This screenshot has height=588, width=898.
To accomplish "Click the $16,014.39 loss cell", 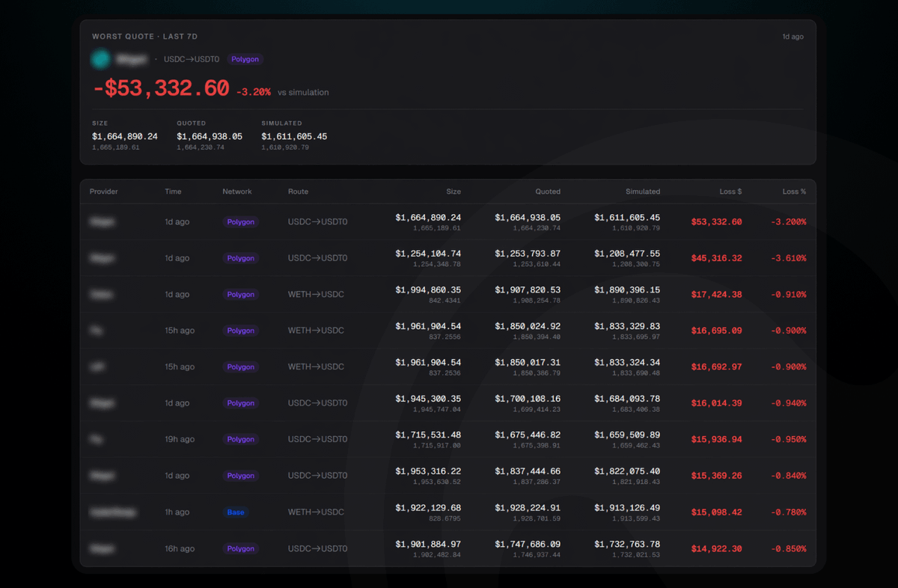I will tap(717, 403).
